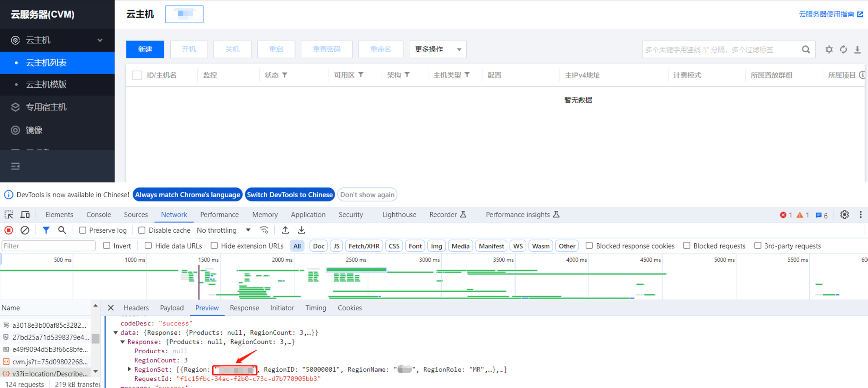
Task: Tick the Hide data URLs checkbox
Action: point(148,246)
